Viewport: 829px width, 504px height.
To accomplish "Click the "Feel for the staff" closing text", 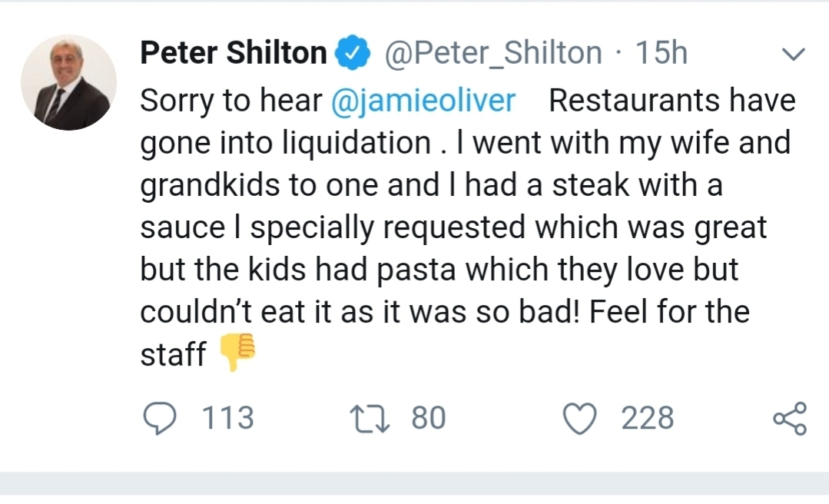I will coord(445,332).
